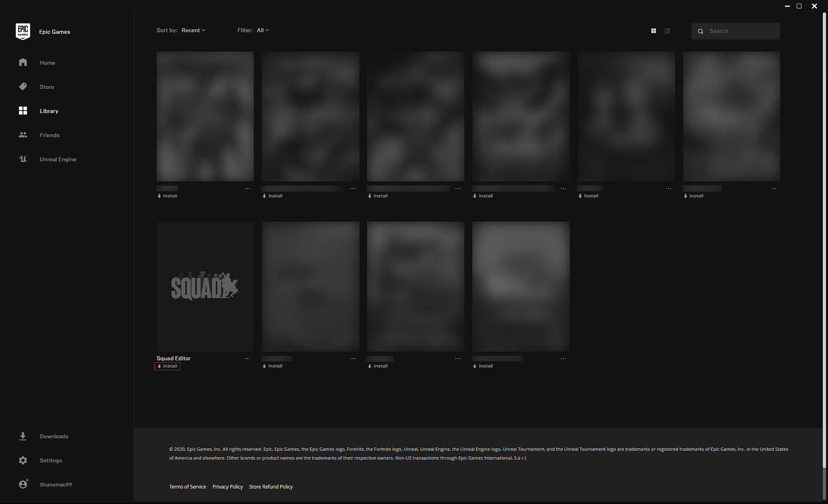Switch to grid view
Screen dimensions: 828x504
click(654, 31)
